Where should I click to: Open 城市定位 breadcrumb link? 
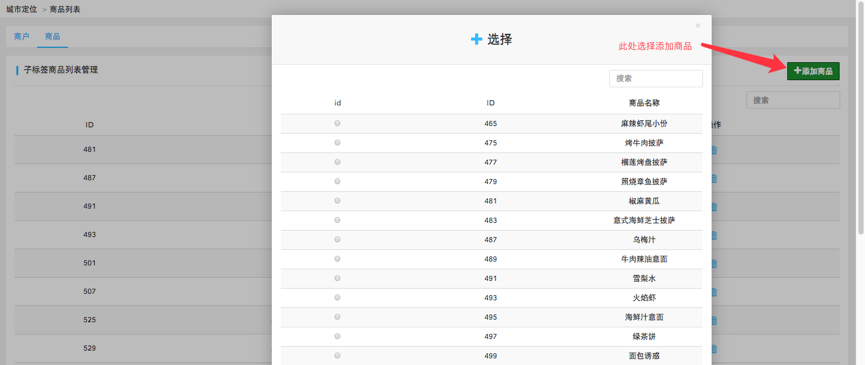(22, 9)
